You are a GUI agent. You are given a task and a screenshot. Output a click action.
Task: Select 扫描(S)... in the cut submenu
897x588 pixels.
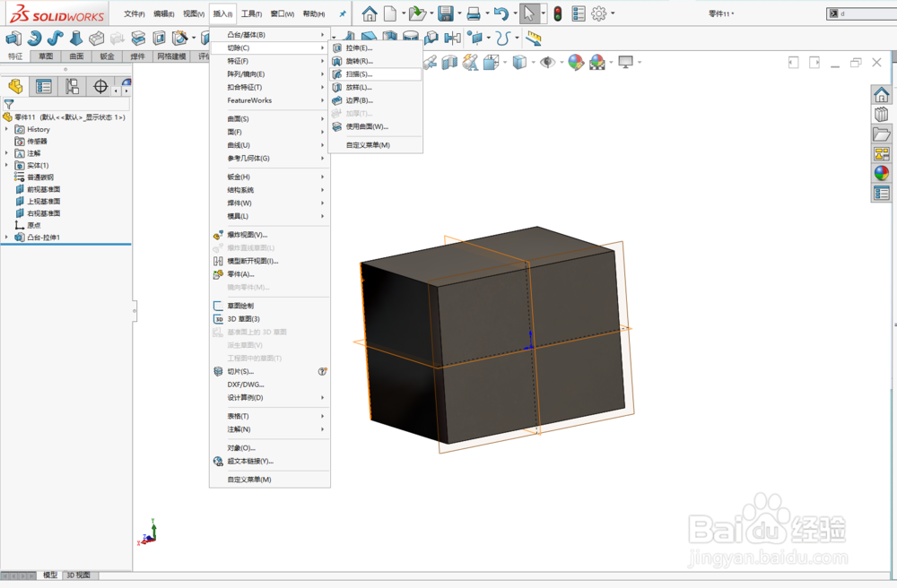pyautogui.click(x=376, y=74)
